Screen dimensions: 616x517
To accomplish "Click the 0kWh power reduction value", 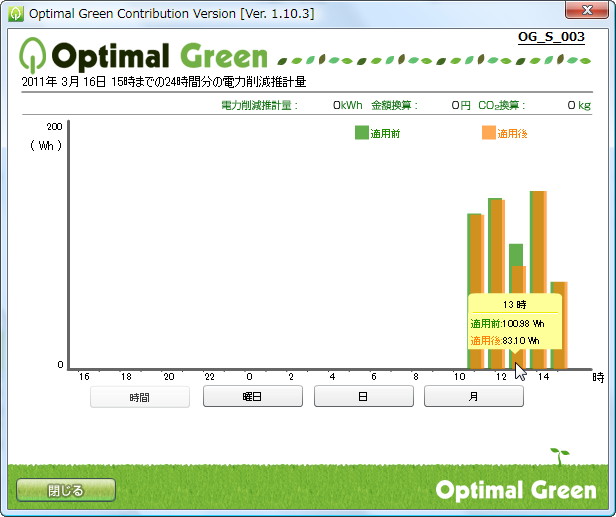I will [347, 105].
